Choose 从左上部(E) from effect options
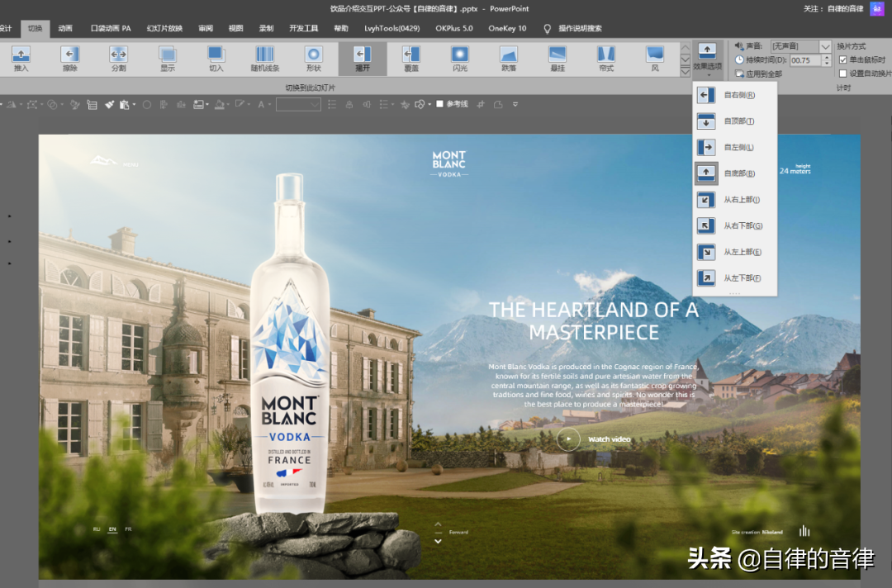The image size is (892, 588). tap(734, 252)
